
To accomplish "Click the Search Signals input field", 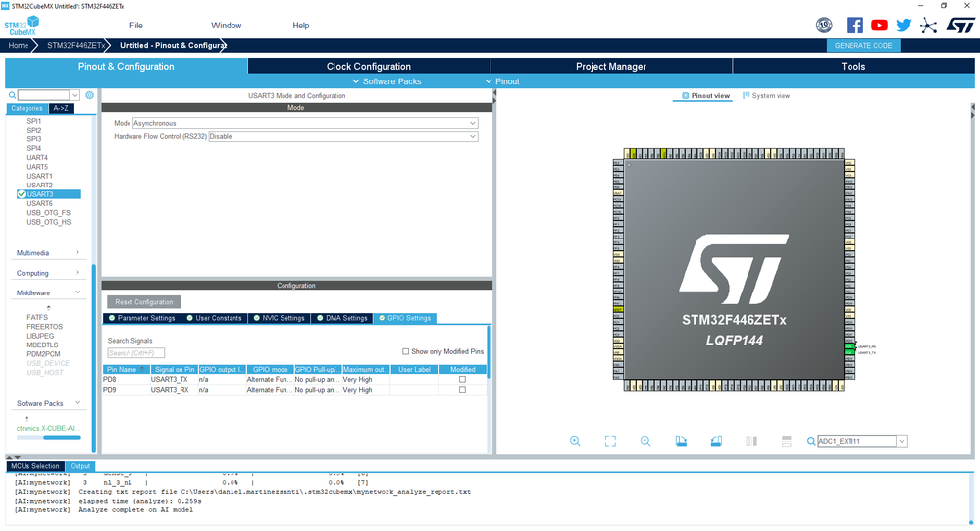I will click(x=135, y=353).
